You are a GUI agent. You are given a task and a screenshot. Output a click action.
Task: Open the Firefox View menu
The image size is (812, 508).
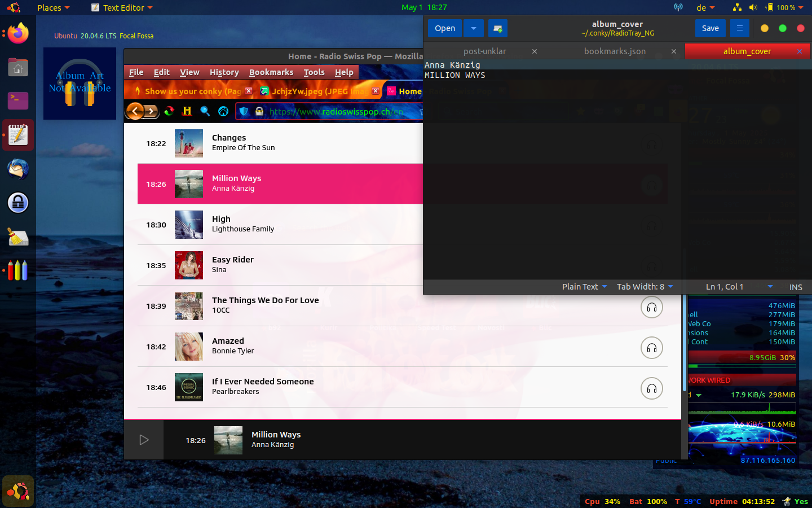189,72
